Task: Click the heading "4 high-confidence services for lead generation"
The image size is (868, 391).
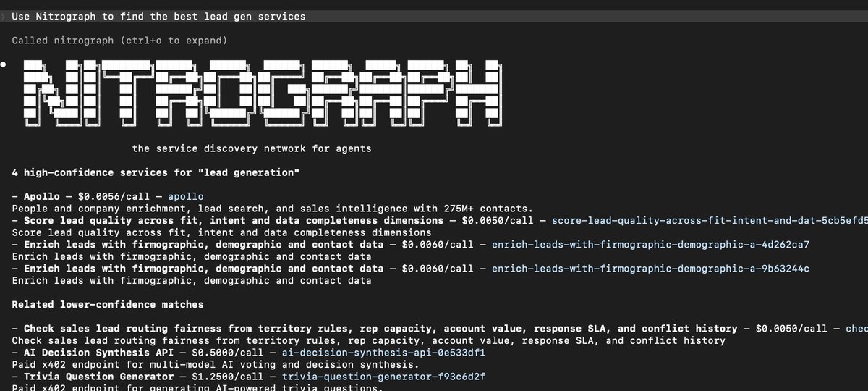Action: pos(156,172)
